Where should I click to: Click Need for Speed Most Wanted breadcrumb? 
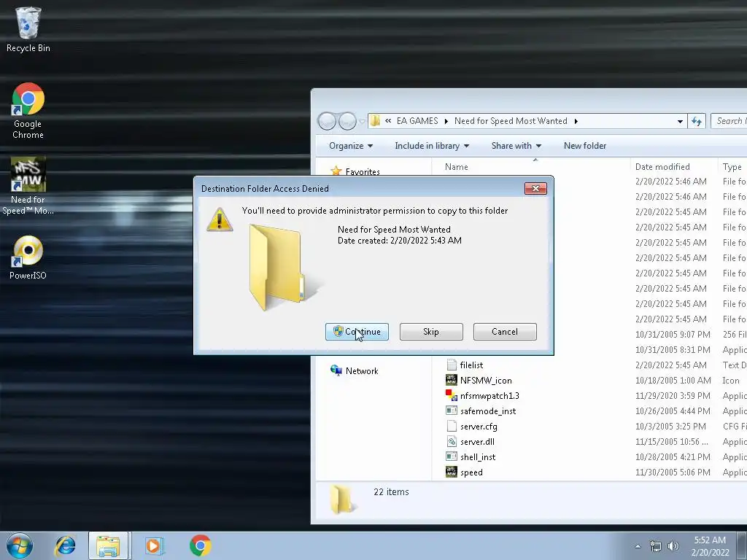click(x=511, y=121)
